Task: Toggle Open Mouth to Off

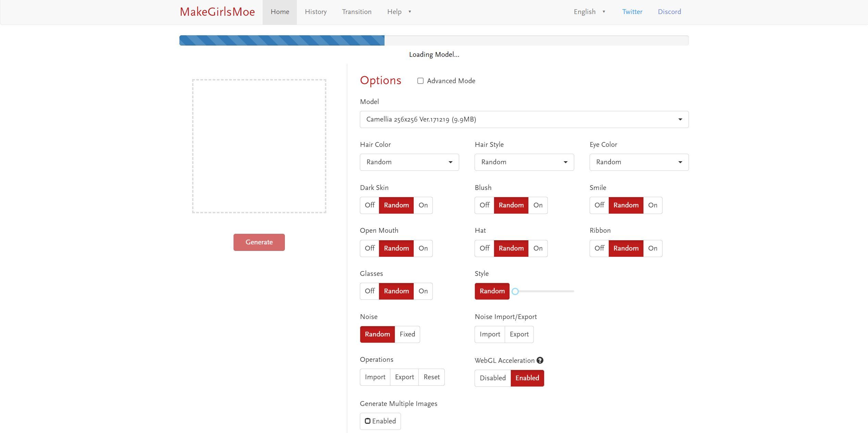Action: (x=369, y=248)
